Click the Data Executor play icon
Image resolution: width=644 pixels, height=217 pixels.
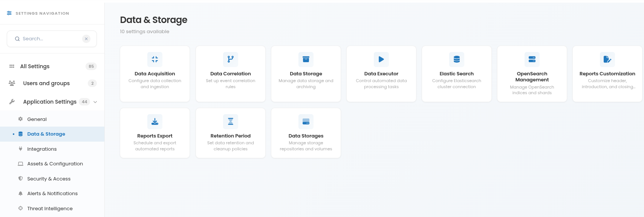(x=381, y=59)
